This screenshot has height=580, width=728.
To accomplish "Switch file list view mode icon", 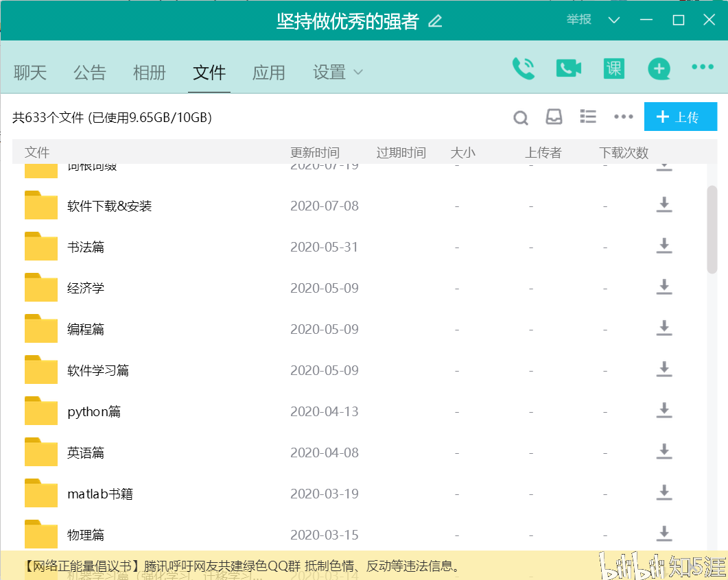I will point(588,117).
